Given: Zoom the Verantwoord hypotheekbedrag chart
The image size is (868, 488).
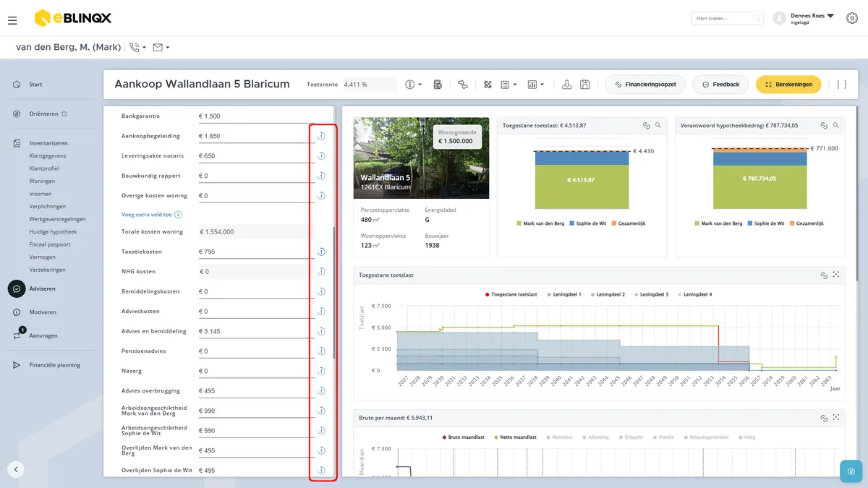Looking at the screenshot, I should tap(835, 125).
